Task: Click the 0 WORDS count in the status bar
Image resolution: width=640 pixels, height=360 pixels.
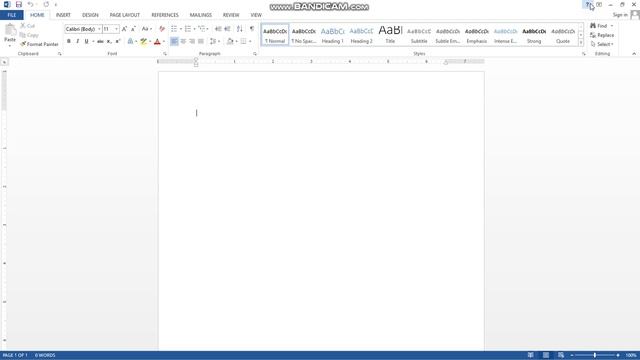Action: click(x=45, y=355)
